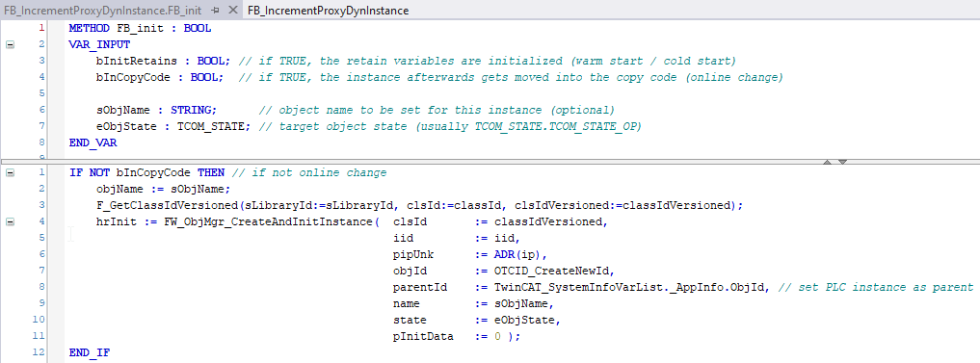
Task: Click the sObjName declaration variable
Action: point(123,110)
